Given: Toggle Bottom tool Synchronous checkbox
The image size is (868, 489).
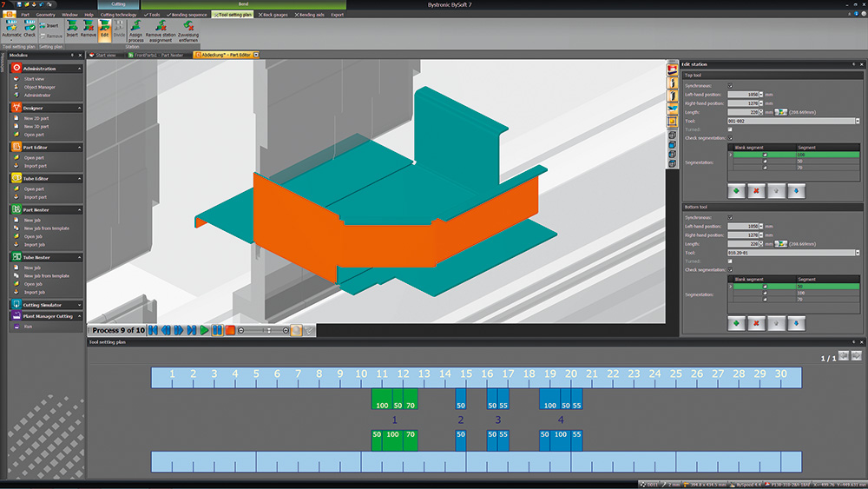Looking at the screenshot, I should (x=730, y=218).
